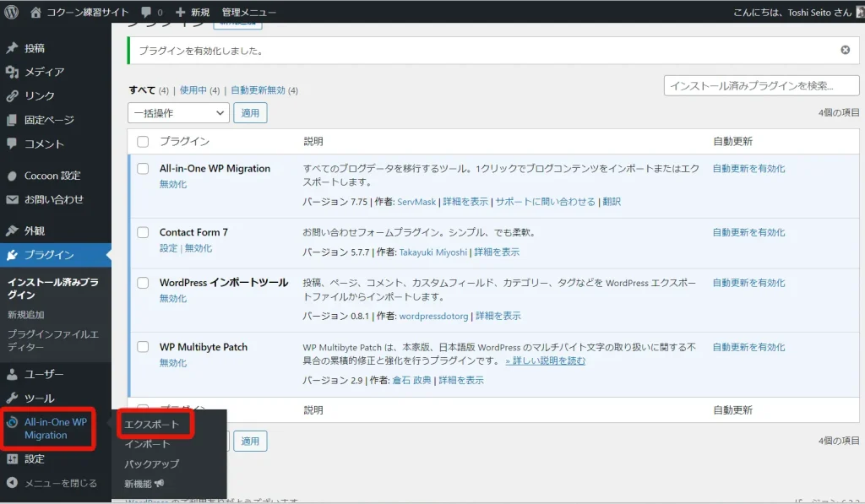Viewport: 865px width, 504px height.
Task: Enable auto-update for Contact Form 7
Action: coord(748,233)
